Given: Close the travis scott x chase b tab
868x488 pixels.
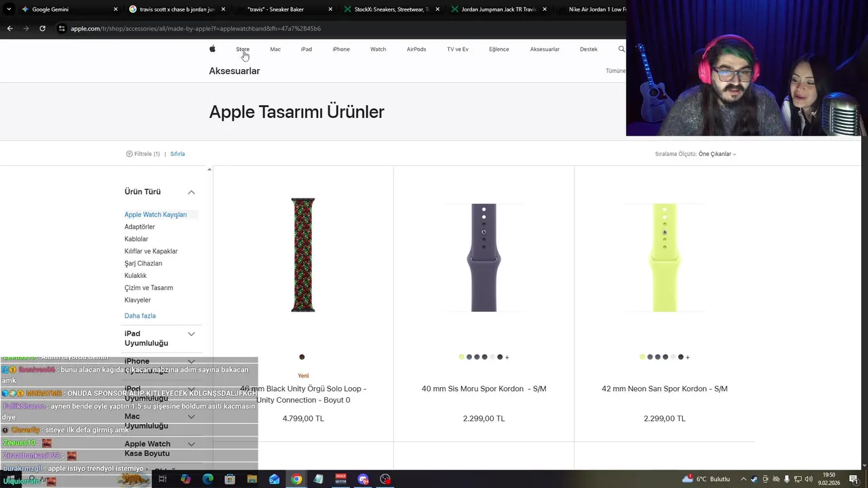Looking at the screenshot, I should [x=223, y=9].
